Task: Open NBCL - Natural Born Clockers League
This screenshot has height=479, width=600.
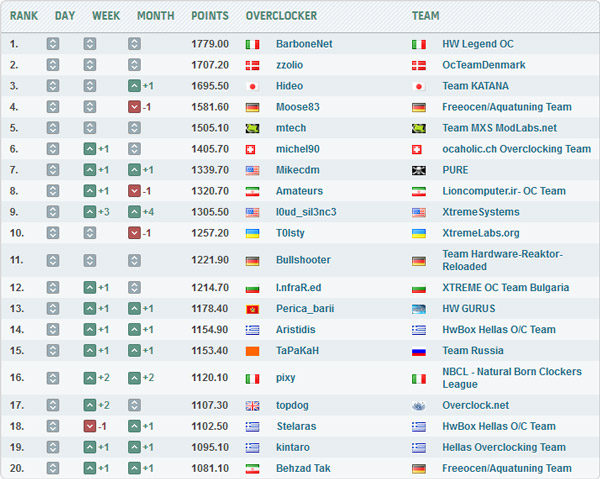Action: pyautogui.click(x=512, y=378)
